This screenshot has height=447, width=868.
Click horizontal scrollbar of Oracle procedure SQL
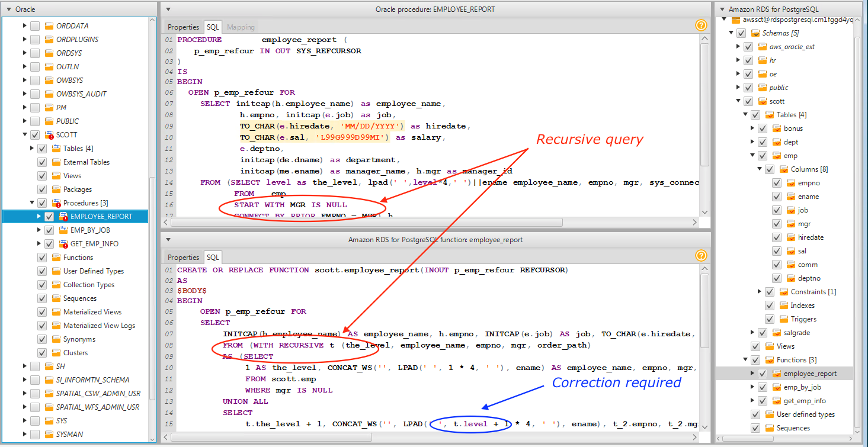coord(367,223)
